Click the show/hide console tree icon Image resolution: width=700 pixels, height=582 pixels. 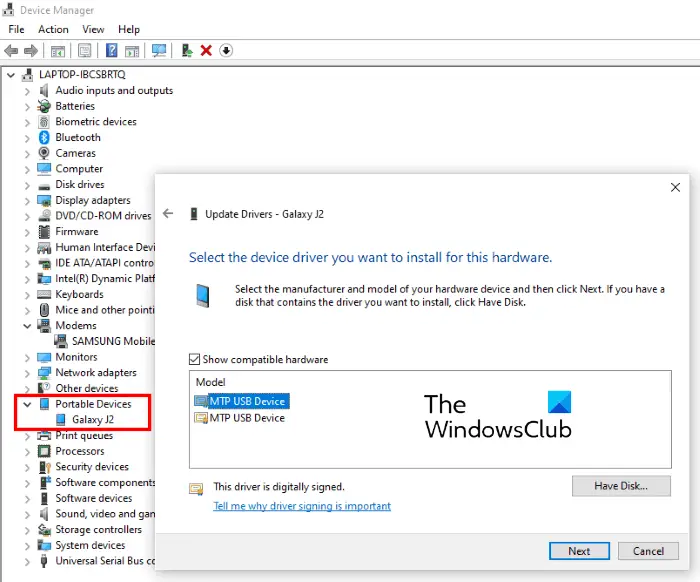pos(58,51)
